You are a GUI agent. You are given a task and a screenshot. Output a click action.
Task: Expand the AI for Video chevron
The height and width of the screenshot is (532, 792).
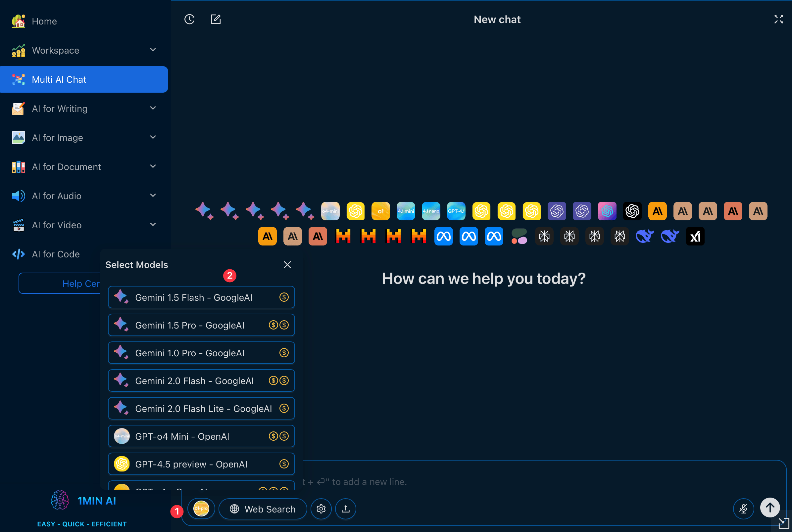[153, 225]
